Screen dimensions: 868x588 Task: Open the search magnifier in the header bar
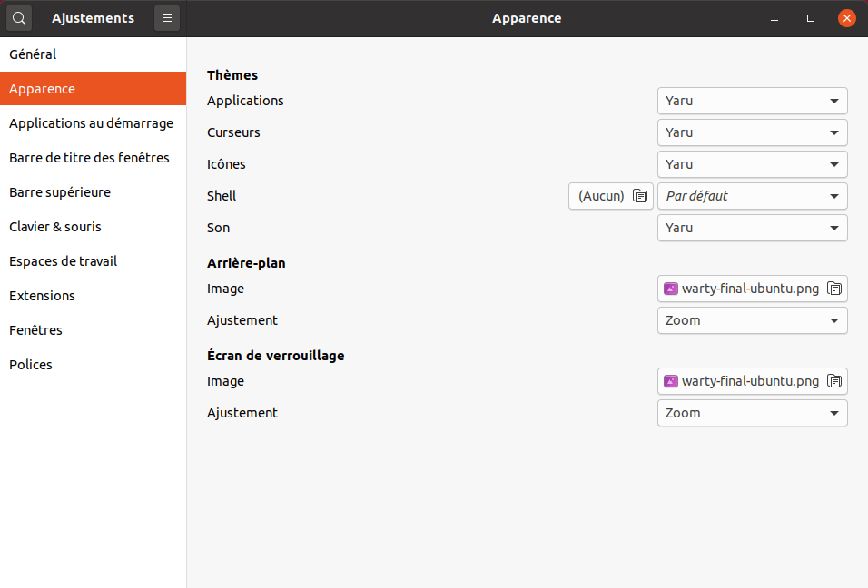click(x=18, y=18)
